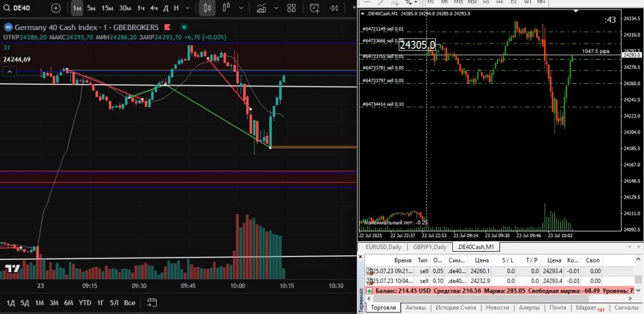Screen dimensions: 644x314
Task: Open the Активы terminal tab
Action: [x=416, y=308]
